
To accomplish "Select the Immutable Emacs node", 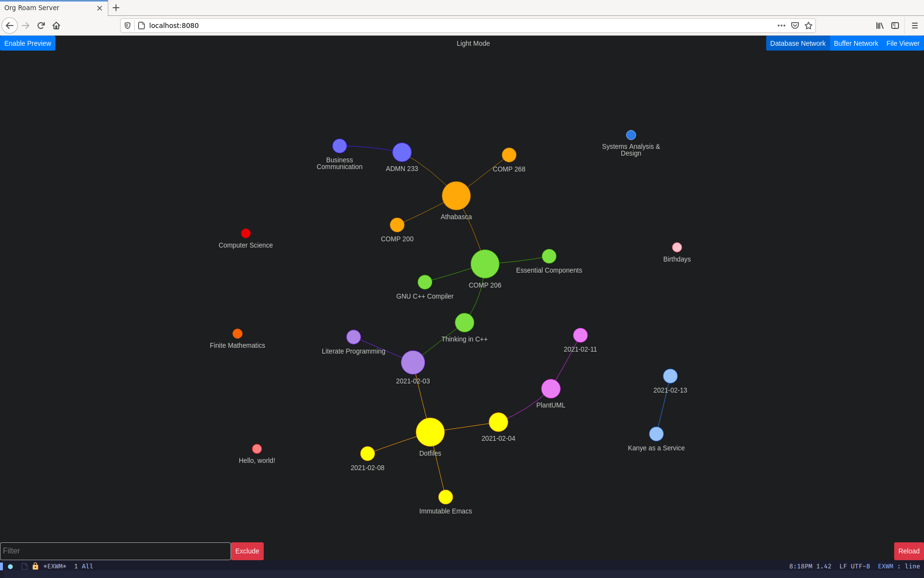I will point(445,497).
